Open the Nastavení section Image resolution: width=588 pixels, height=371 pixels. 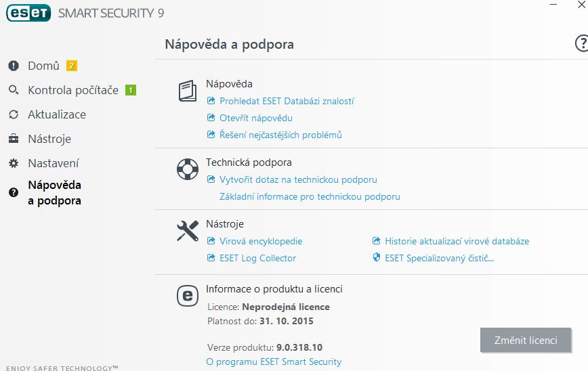53,163
